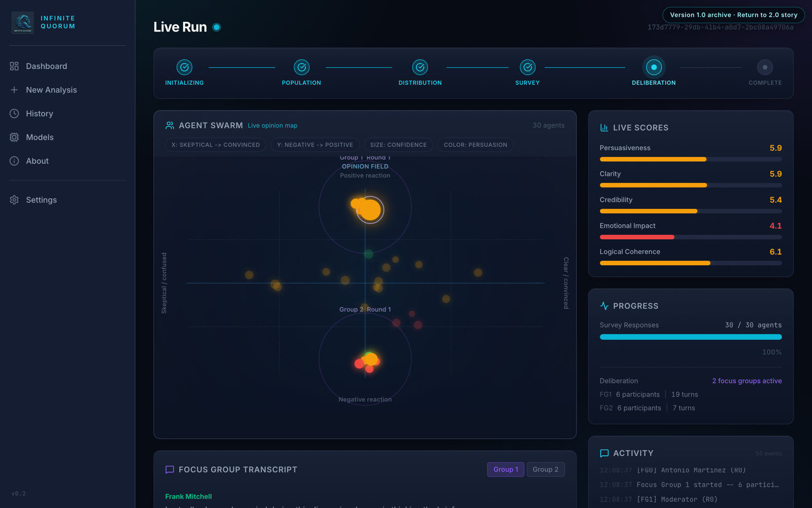The height and width of the screenshot is (508, 812).
Task: Click the '30 / 30 agents' survey count
Action: 753,325
